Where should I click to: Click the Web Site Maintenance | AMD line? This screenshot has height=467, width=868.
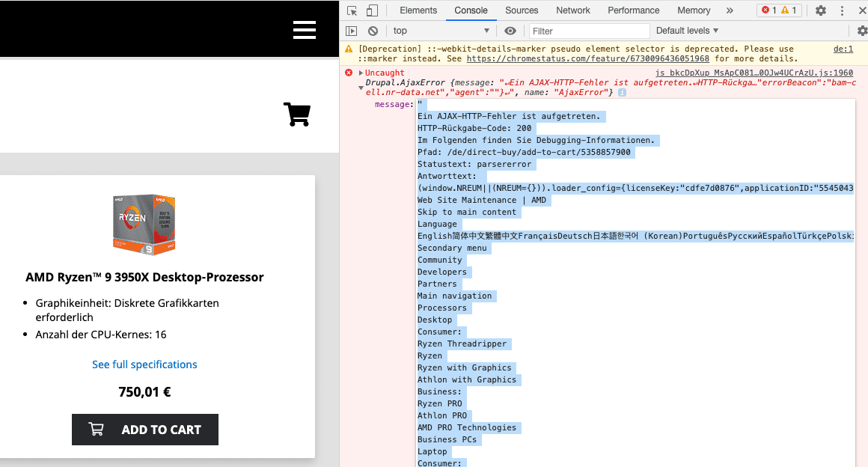[482, 200]
